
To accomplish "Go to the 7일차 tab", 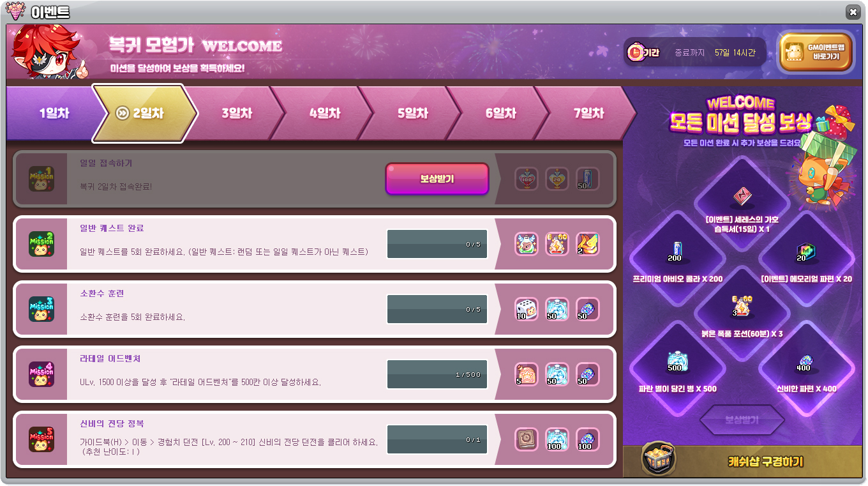I will pyautogui.click(x=588, y=114).
